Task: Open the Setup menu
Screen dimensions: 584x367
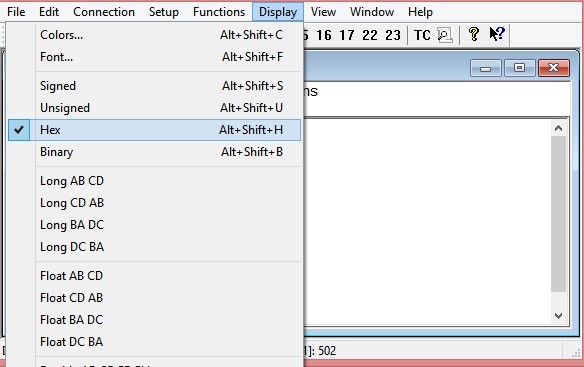Action: [x=164, y=12]
